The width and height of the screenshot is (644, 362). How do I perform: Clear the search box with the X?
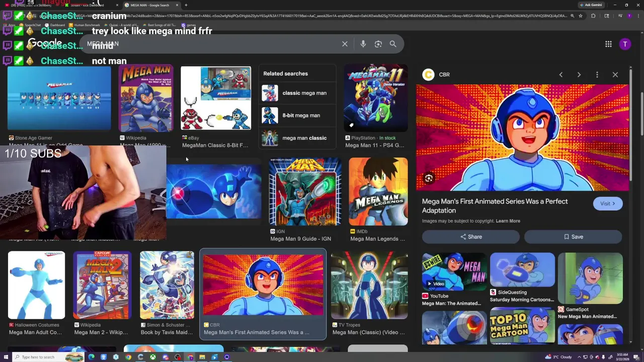[x=345, y=44]
